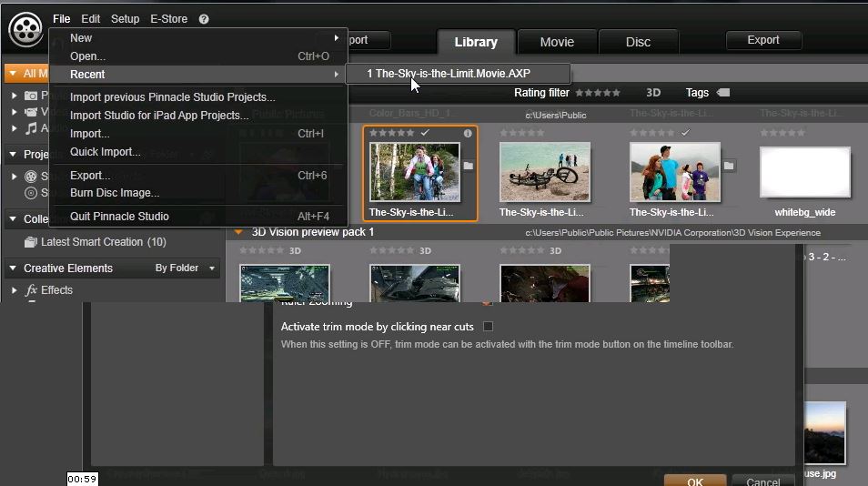
Task: Choose Open... from File menu
Action: [x=198, y=56]
